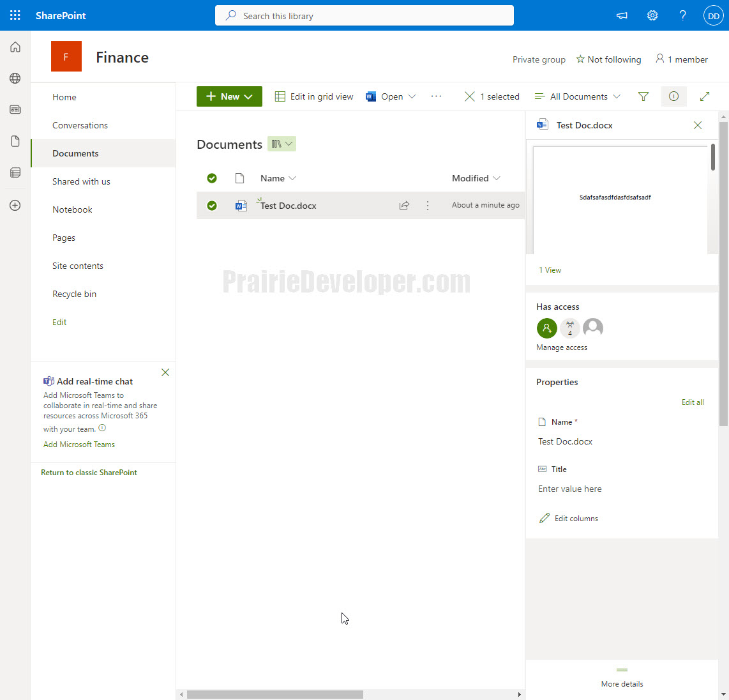Click the grey user avatar under Has access

(593, 328)
